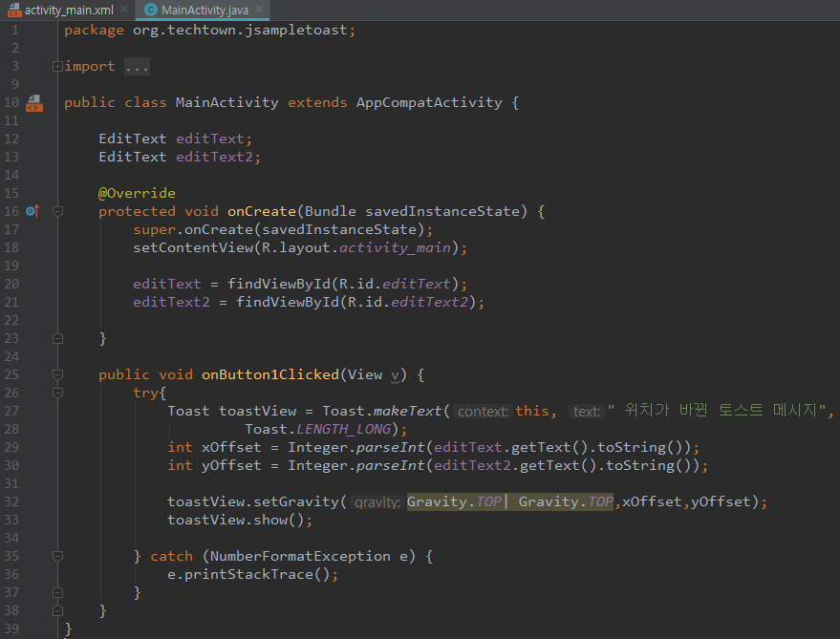Image resolution: width=840 pixels, height=639 pixels.
Task: Click the text: parameter hint
Action: [x=587, y=412]
